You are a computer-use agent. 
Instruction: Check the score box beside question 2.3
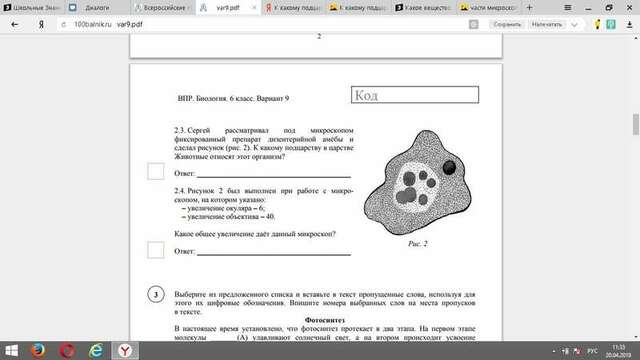(x=156, y=171)
